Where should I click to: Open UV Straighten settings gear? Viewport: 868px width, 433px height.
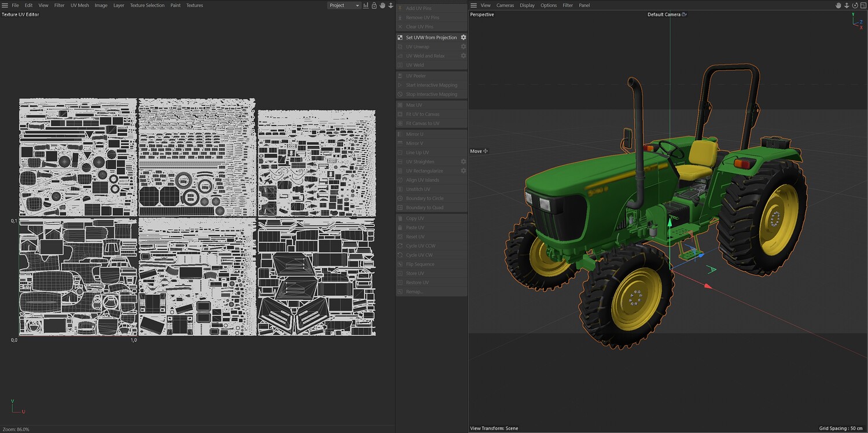click(x=463, y=162)
